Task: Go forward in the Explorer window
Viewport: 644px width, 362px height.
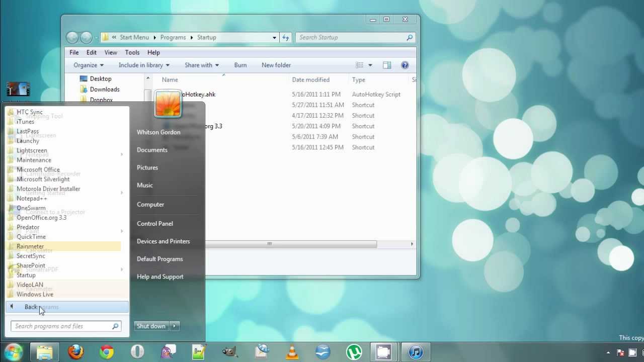Action: coord(87,37)
